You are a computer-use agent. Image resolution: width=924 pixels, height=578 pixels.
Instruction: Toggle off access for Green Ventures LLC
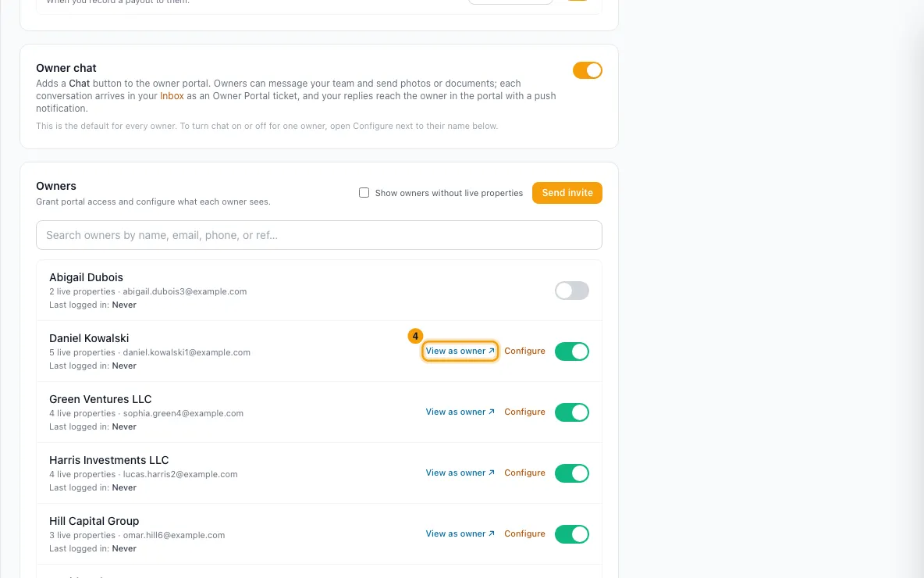(x=571, y=412)
